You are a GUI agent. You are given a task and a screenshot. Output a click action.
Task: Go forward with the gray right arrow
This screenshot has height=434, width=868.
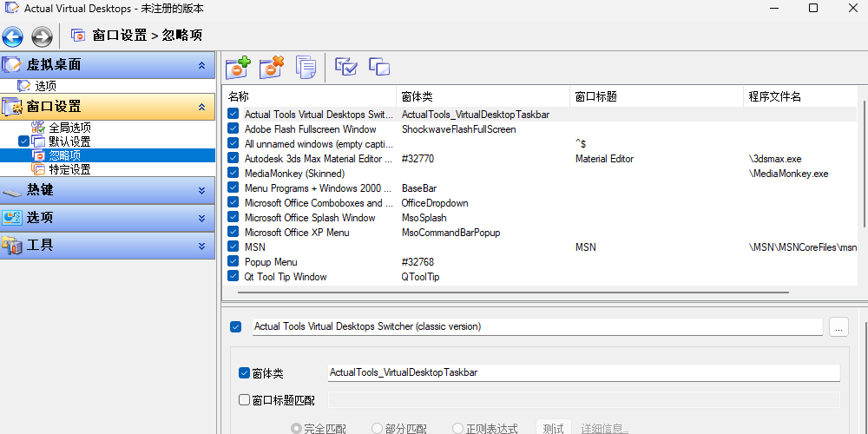[x=42, y=36]
